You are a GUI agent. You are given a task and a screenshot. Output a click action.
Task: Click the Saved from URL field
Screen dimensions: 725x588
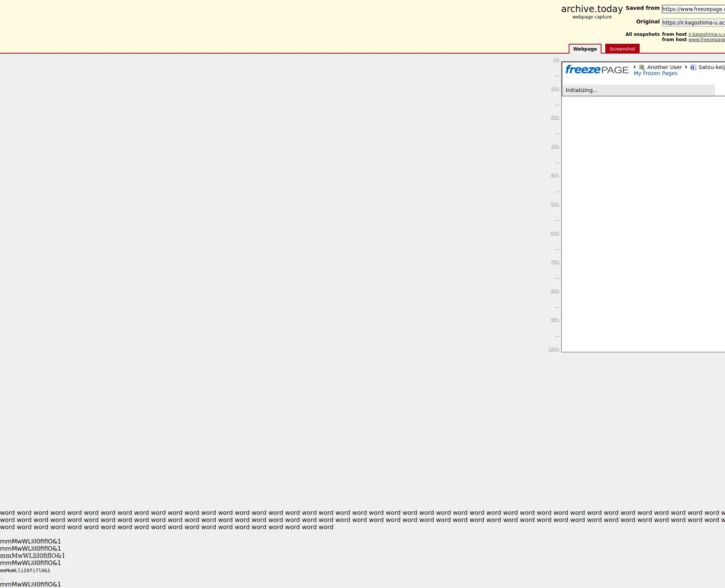[x=693, y=9]
